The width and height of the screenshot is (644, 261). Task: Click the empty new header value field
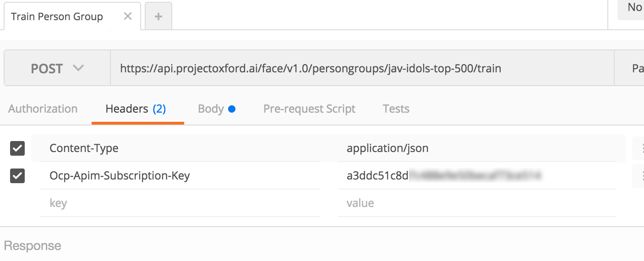[x=476, y=203]
